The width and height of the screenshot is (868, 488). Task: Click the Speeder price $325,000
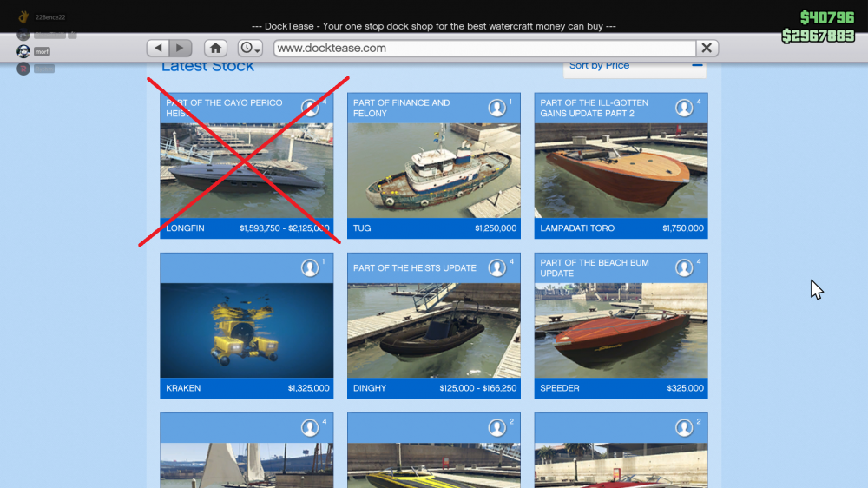click(x=686, y=388)
